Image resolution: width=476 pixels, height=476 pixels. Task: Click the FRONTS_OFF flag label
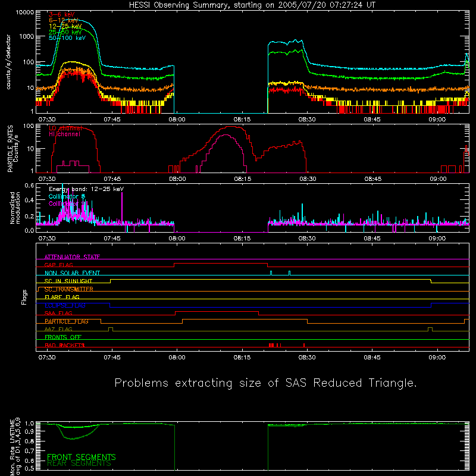point(63,337)
